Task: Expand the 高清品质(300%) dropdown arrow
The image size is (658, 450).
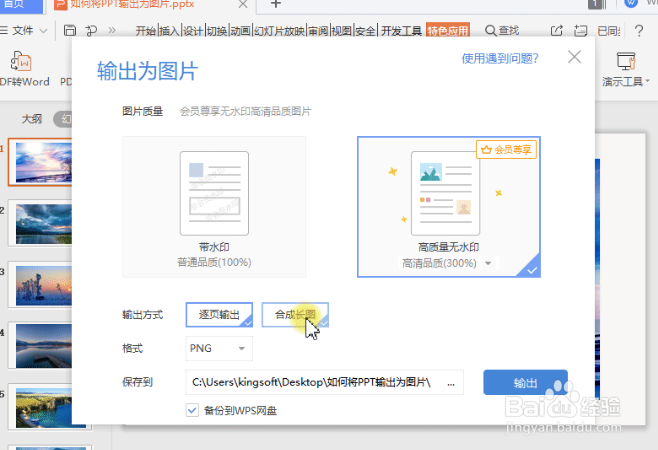Action: click(488, 263)
